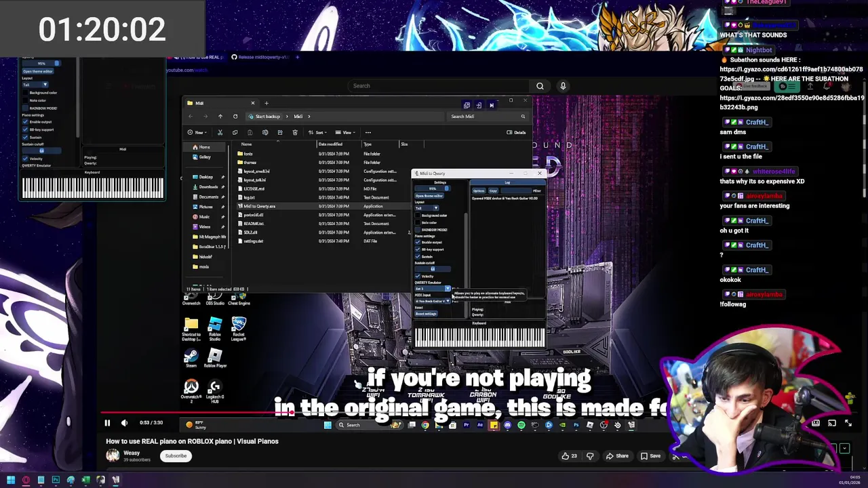The height and width of the screenshot is (488, 868).
Task: Toggle the RAINBOW MODE checkbox in Midi to Qwerty
Action: pyautogui.click(x=418, y=230)
